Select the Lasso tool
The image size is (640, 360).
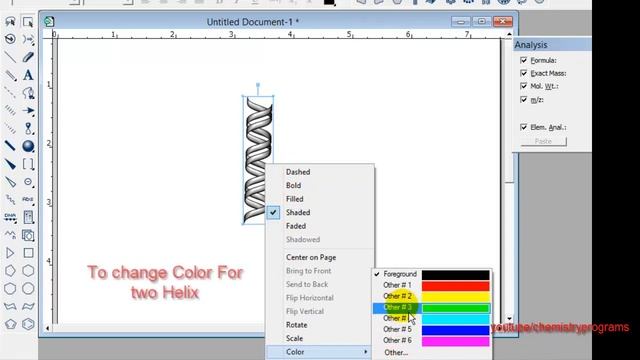point(10,21)
